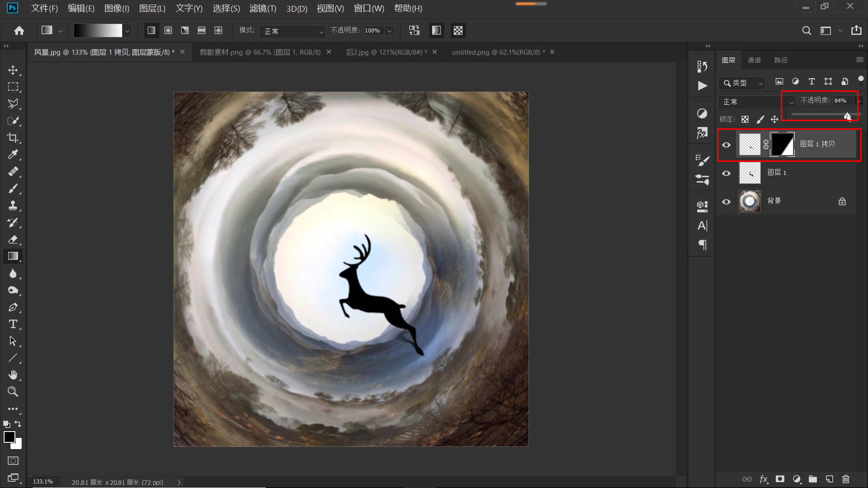The width and height of the screenshot is (868, 488).
Task: Select the Crop tool
Action: point(13,138)
